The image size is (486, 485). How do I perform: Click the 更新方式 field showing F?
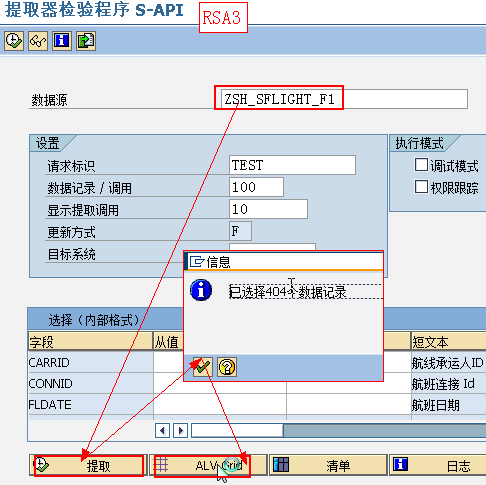(x=240, y=231)
